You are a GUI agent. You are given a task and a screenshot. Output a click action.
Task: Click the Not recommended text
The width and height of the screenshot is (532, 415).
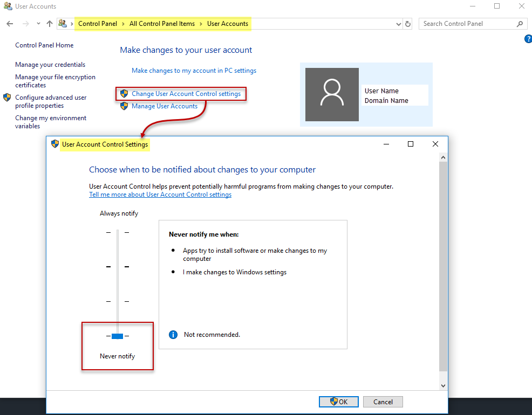pyautogui.click(x=212, y=335)
